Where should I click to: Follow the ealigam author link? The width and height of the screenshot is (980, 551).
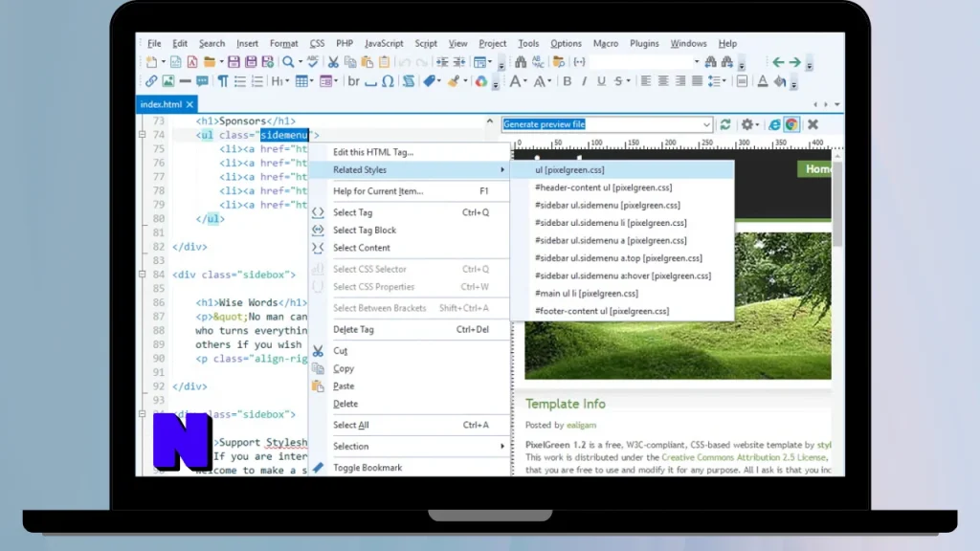(x=581, y=425)
